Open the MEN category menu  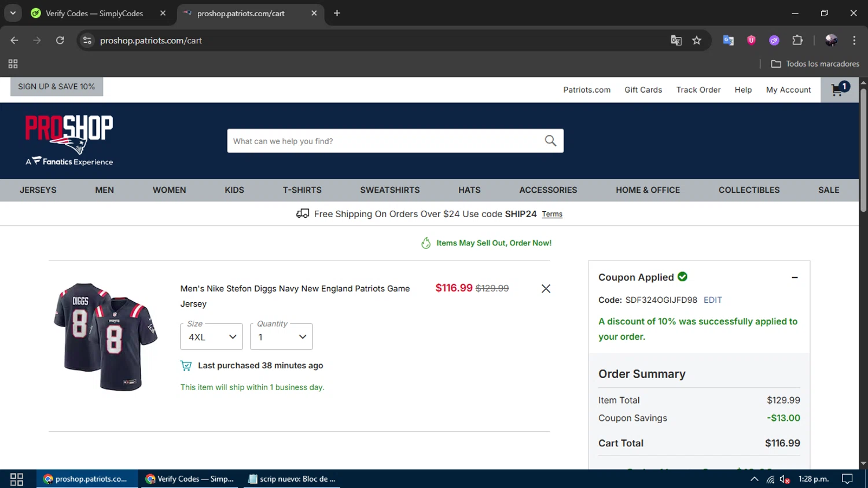tap(105, 190)
